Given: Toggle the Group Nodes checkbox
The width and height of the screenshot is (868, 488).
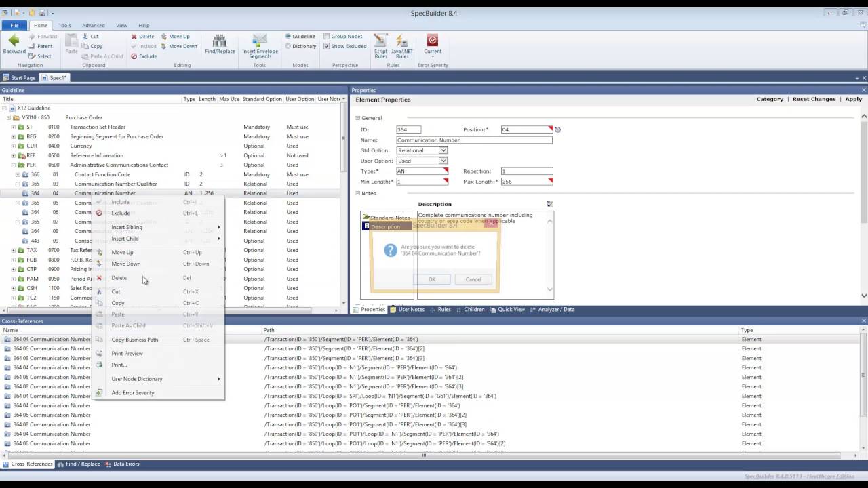Looking at the screenshot, I should click(x=326, y=37).
